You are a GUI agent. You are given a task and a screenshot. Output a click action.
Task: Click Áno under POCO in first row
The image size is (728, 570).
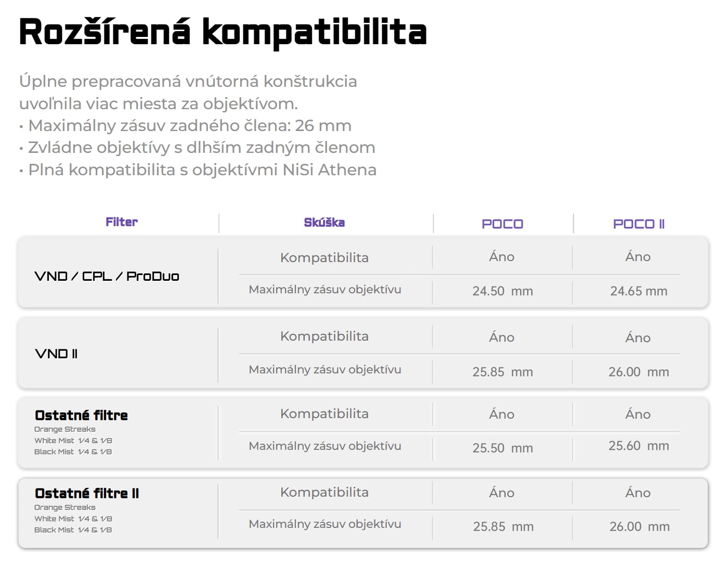tap(502, 257)
